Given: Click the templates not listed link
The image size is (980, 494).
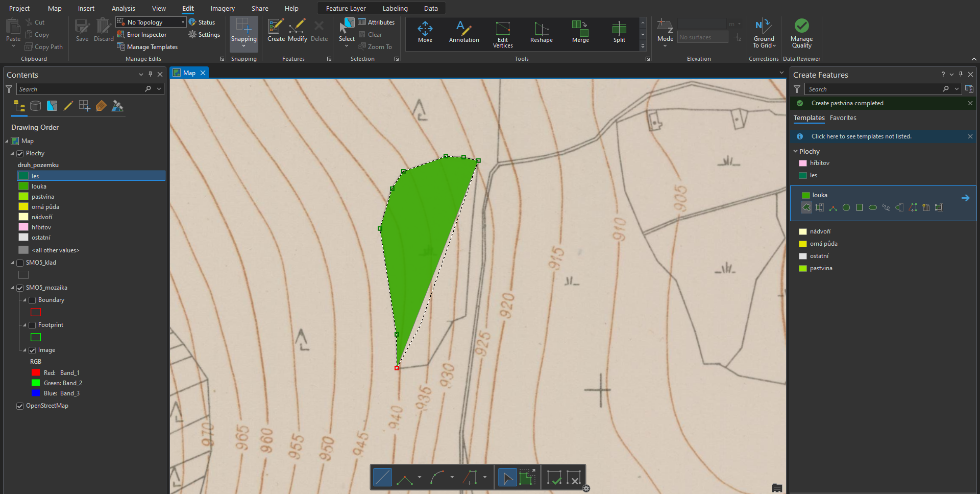Looking at the screenshot, I should click(x=861, y=136).
